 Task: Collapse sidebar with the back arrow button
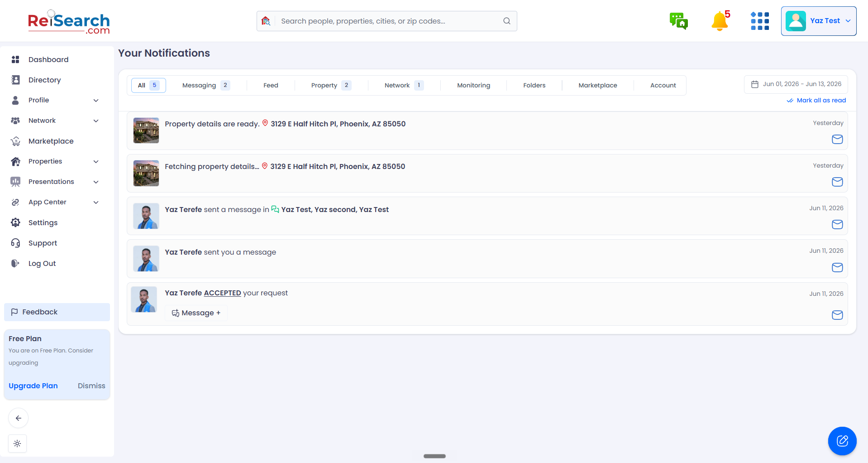(x=19, y=418)
